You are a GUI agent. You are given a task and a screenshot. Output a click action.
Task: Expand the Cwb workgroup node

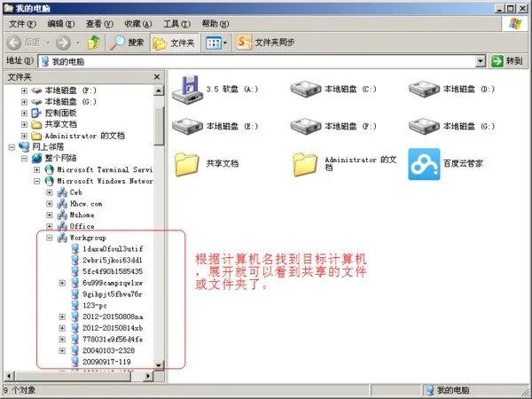[x=49, y=192]
